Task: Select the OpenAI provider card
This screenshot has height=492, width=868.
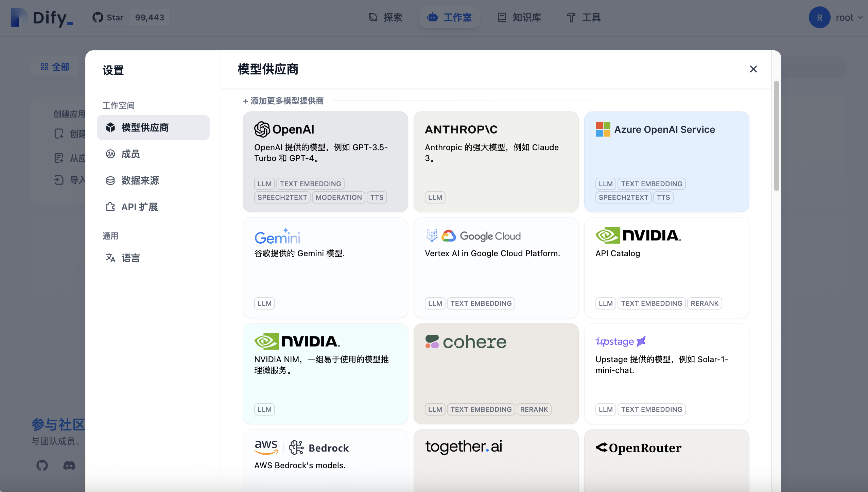Action: 325,161
